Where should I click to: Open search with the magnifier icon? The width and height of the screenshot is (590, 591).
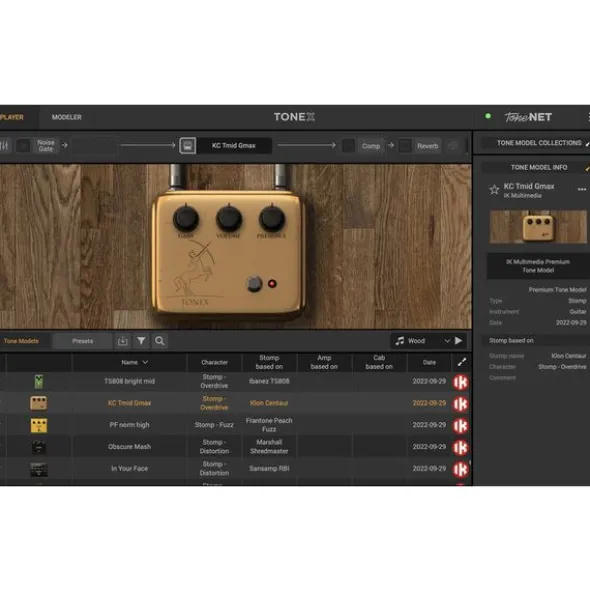point(160,341)
